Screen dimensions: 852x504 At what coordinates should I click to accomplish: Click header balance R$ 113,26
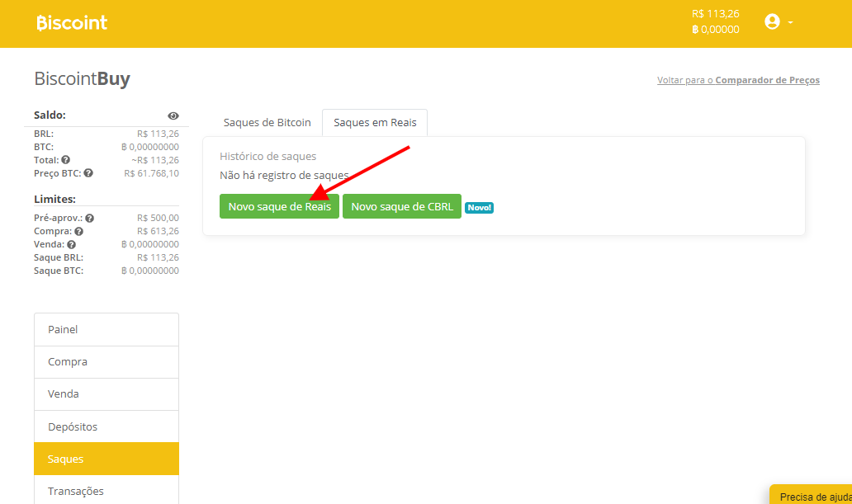(x=716, y=13)
